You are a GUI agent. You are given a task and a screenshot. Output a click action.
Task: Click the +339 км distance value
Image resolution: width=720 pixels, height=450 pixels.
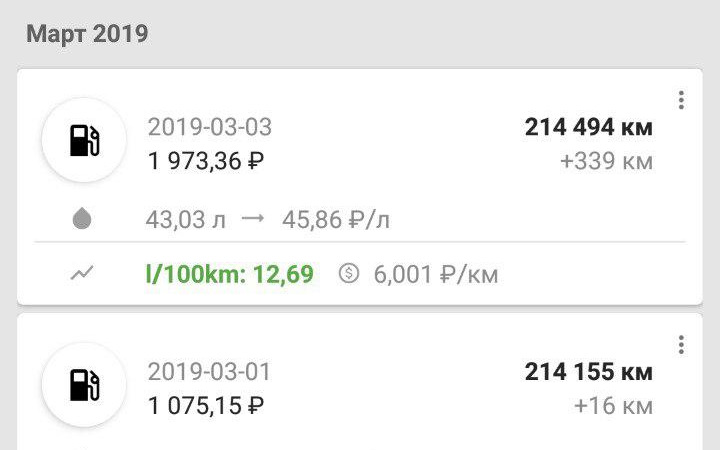[606, 161]
